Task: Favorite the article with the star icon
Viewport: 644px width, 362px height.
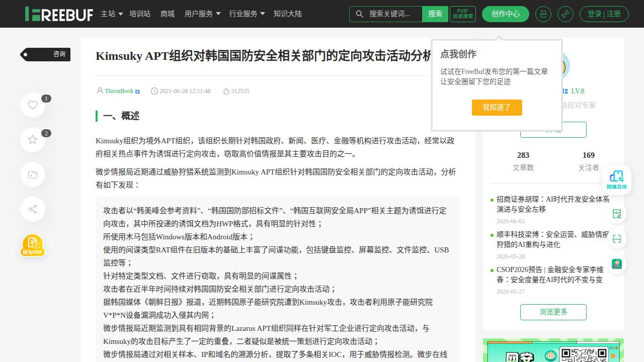Action: 33,139
